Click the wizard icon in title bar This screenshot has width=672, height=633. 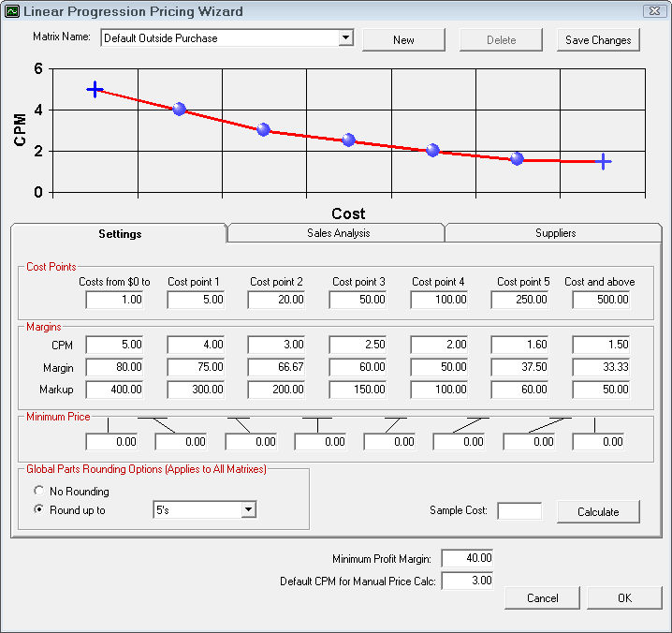(12, 12)
